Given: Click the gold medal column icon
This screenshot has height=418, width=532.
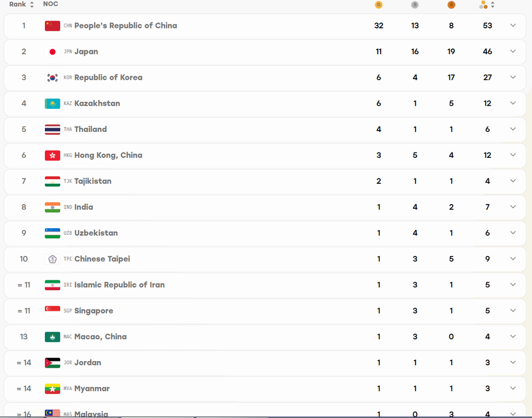Looking at the screenshot, I should tap(379, 5).
